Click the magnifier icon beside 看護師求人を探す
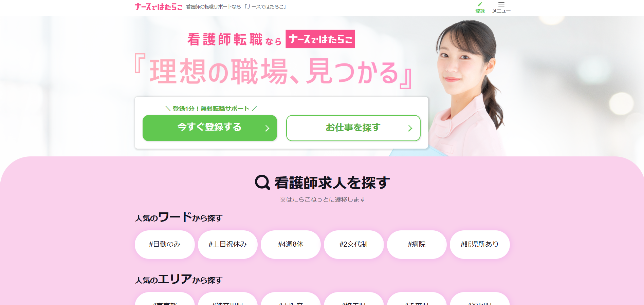644x305 pixels. point(262,182)
